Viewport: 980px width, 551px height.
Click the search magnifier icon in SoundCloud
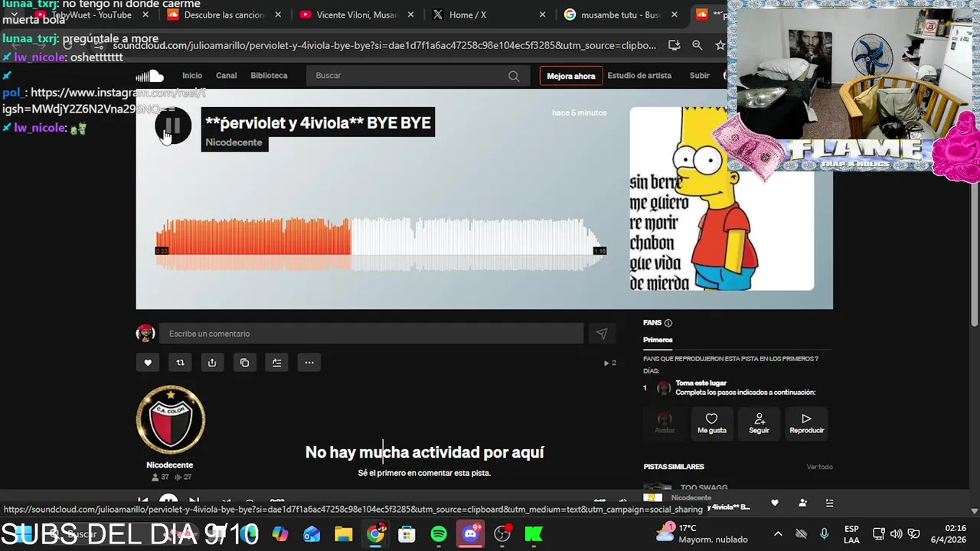click(514, 76)
